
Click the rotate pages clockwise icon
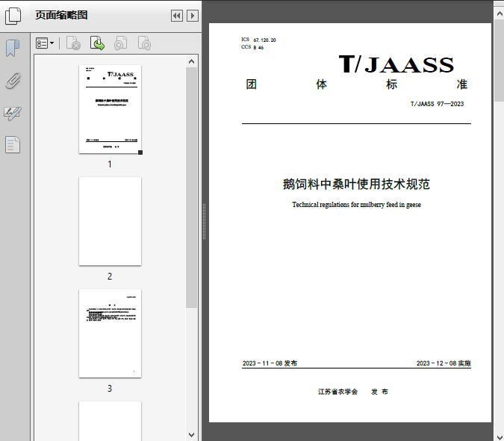[144, 43]
